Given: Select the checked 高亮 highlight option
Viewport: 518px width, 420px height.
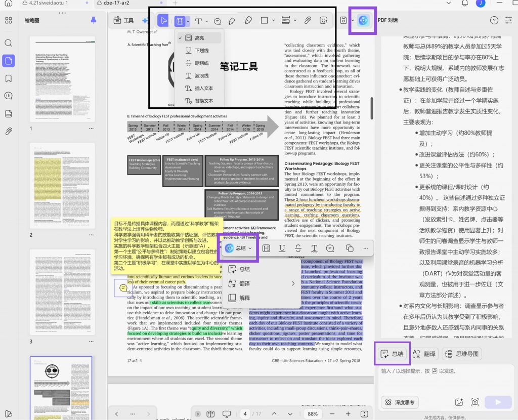Looking at the screenshot, I should click(199, 38).
